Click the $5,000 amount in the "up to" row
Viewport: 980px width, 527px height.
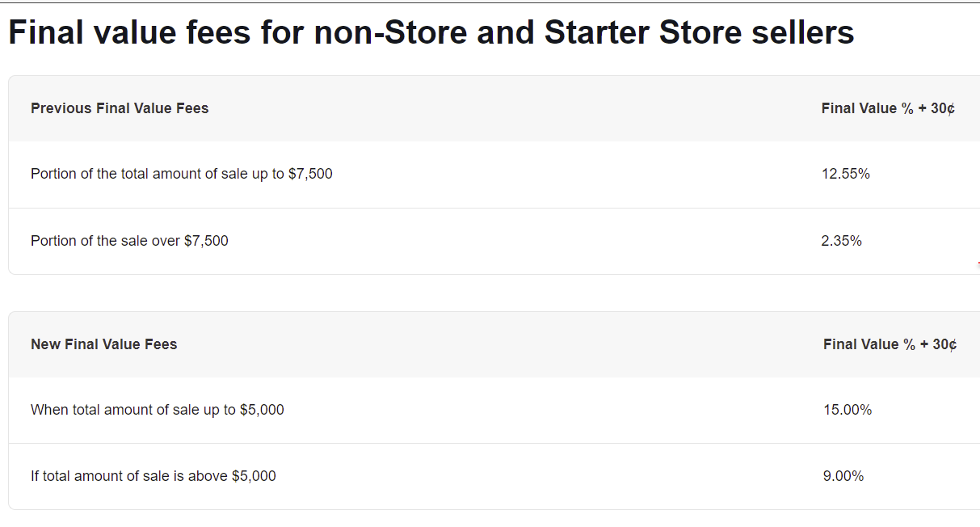(x=262, y=410)
